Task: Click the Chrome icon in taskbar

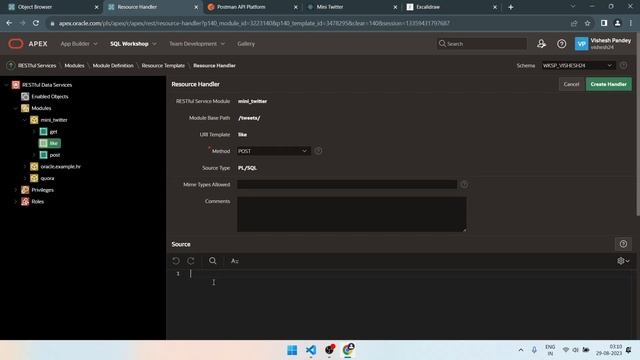Action: pyautogui.click(x=348, y=350)
